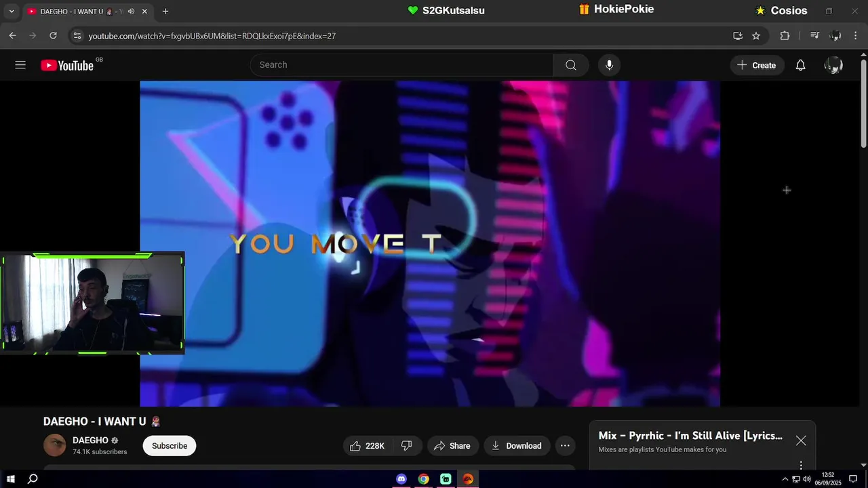Close the Mix playlist panel

(x=801, y=441)
